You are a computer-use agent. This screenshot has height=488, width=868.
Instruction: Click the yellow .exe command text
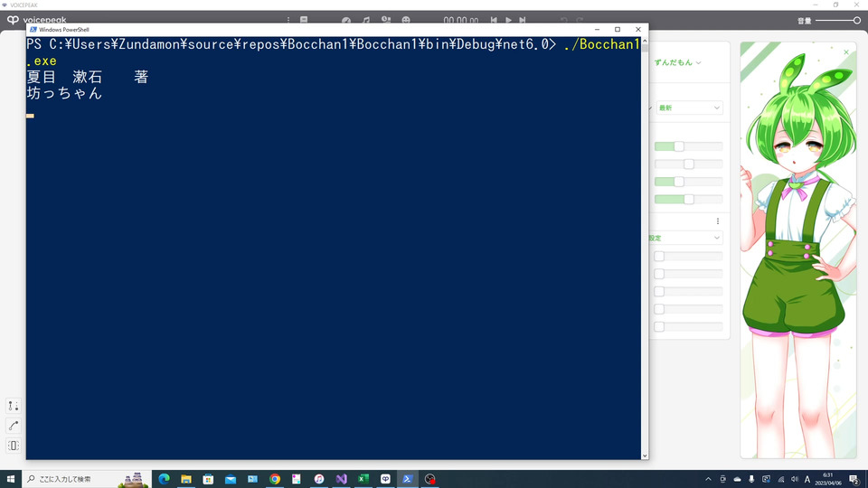click(x=42, y=61)
